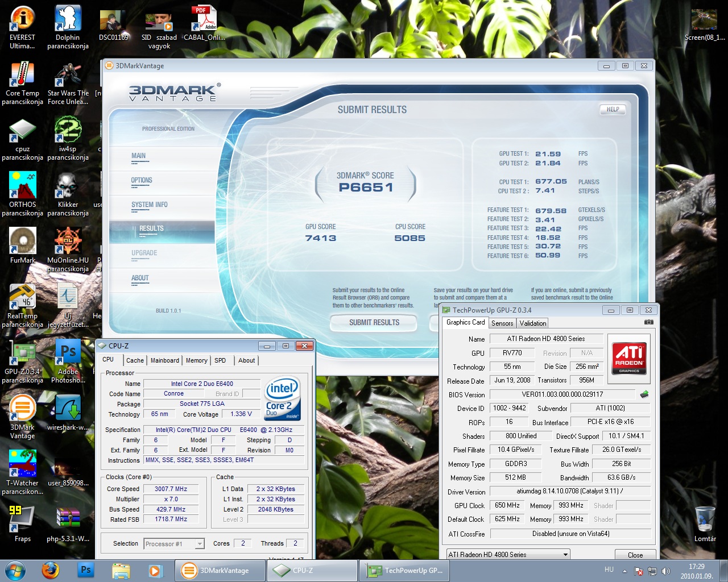This screenshot has width=728, height=582.
Task: Open ABOUT section in 3DMark Vantage
Action: (140, 278)
